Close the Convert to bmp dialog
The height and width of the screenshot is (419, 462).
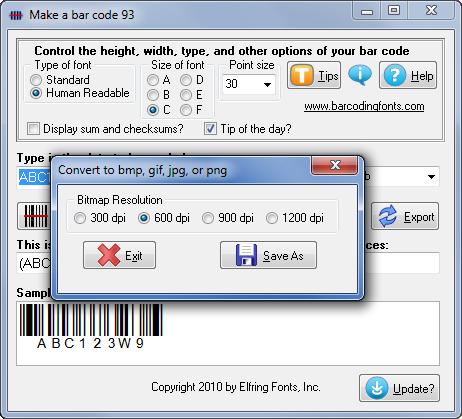point(335,165)
